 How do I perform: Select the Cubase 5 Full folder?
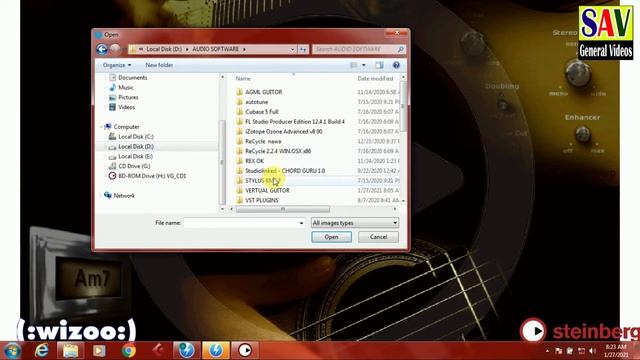[262, 112]
